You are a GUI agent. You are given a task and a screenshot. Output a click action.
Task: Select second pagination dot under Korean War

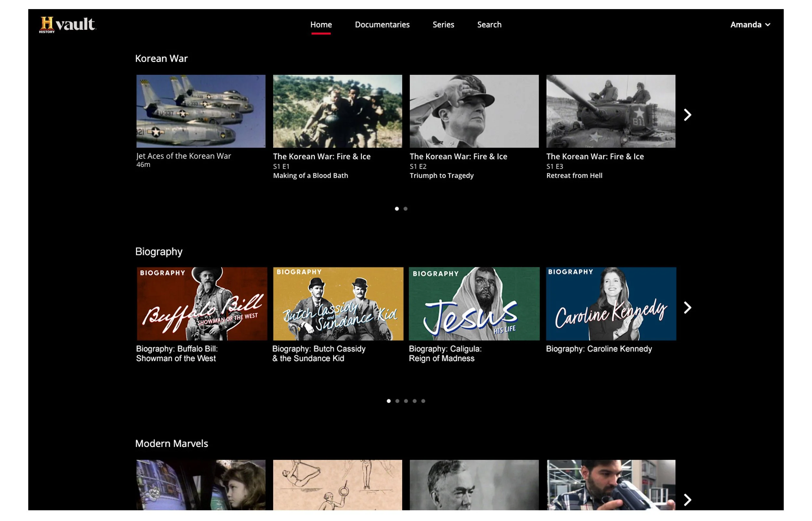[x=405, y=209]
